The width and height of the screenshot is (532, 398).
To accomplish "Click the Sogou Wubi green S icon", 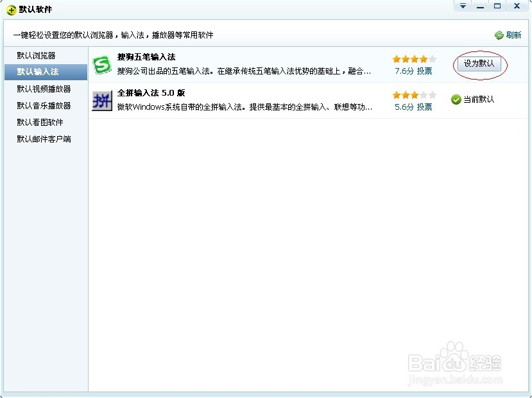I will pyautogui.click(x=102, y=64).
